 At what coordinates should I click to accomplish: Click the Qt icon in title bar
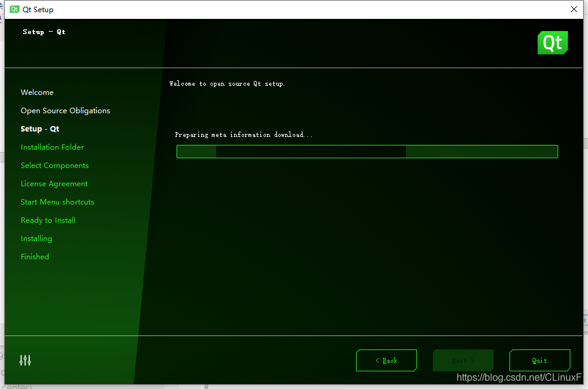click(x=14, y=9)
